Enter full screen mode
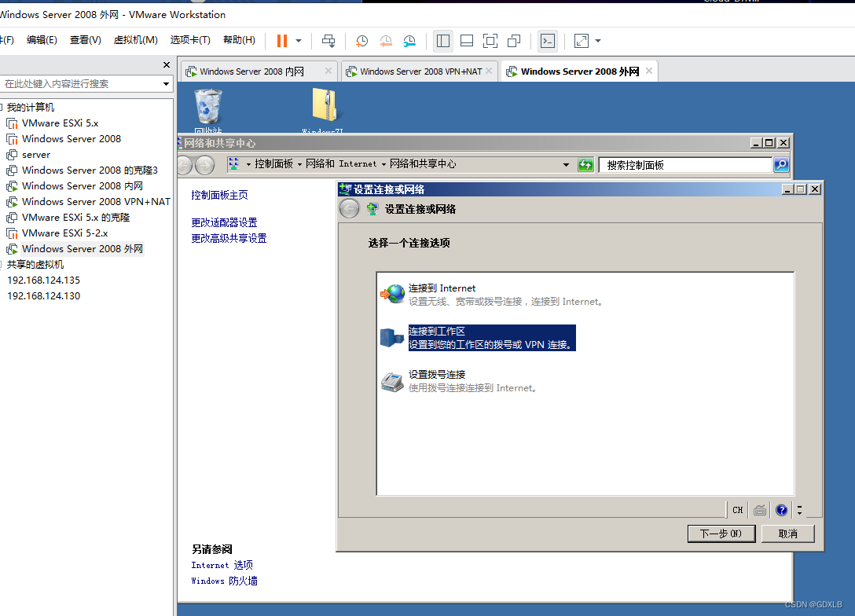This screenshot has height=616, width=855. (x=490, y=41)
